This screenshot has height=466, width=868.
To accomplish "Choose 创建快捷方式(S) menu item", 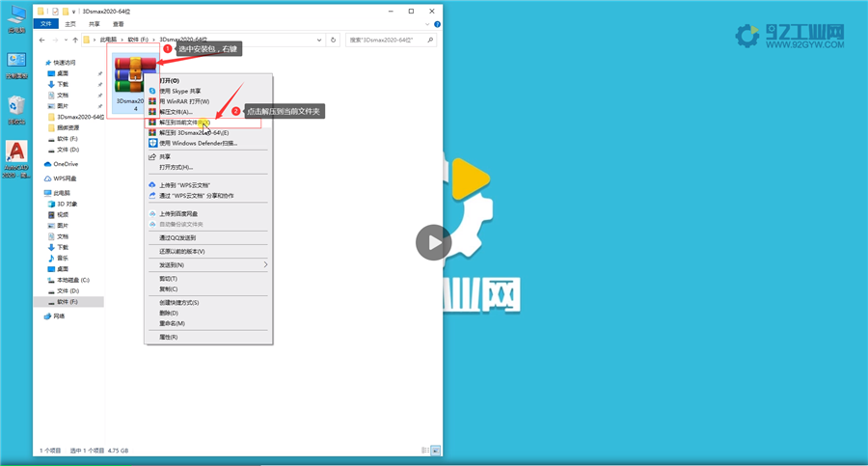I will click(x=208, y=303).
